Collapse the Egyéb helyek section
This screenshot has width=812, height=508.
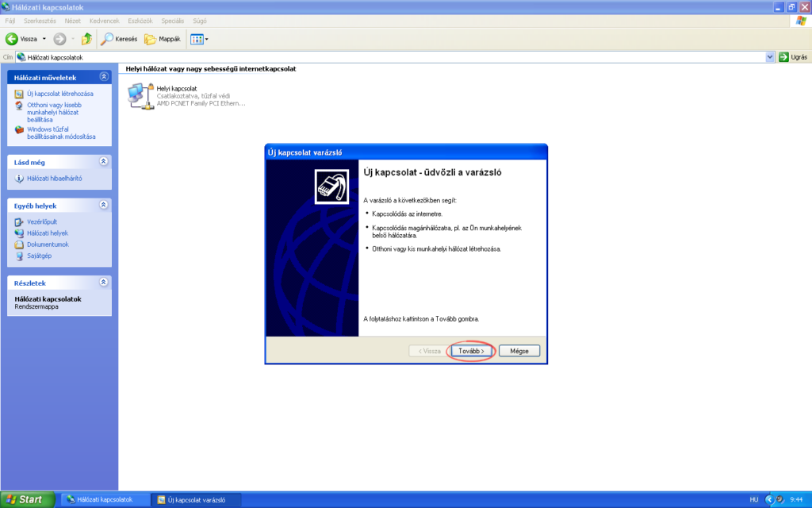click(103, 205)
